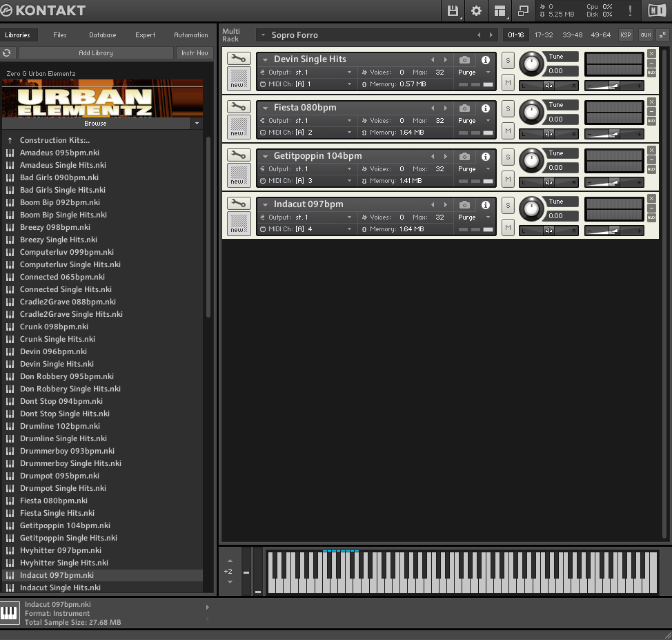Solo the Indacut 097bpm instrument
672x640 pixels.
point(508,206)
